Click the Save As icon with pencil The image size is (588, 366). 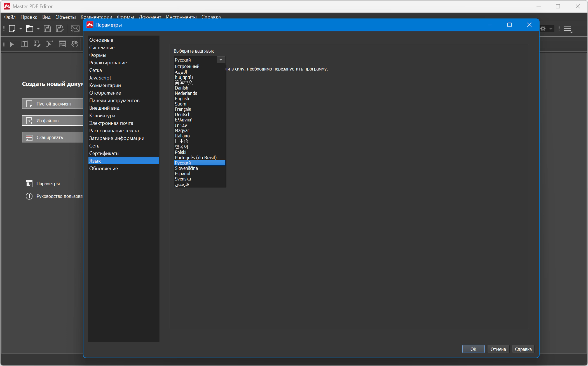tap(60, 29)
